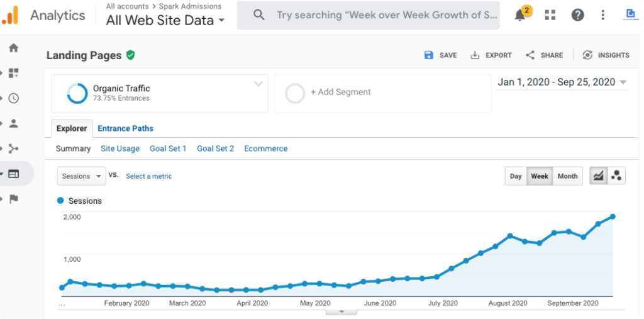Image resolution: width=644 pixels, height=319 pixels.
Task: Switch to Entrance Paths tab
Action: (x=125, y=128)
